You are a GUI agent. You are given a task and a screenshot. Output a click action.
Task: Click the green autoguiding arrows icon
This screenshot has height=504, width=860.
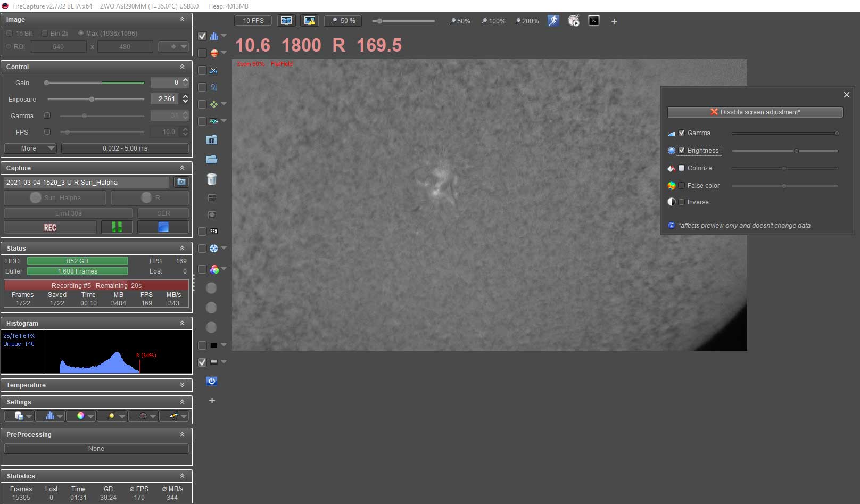coord(214,104)
